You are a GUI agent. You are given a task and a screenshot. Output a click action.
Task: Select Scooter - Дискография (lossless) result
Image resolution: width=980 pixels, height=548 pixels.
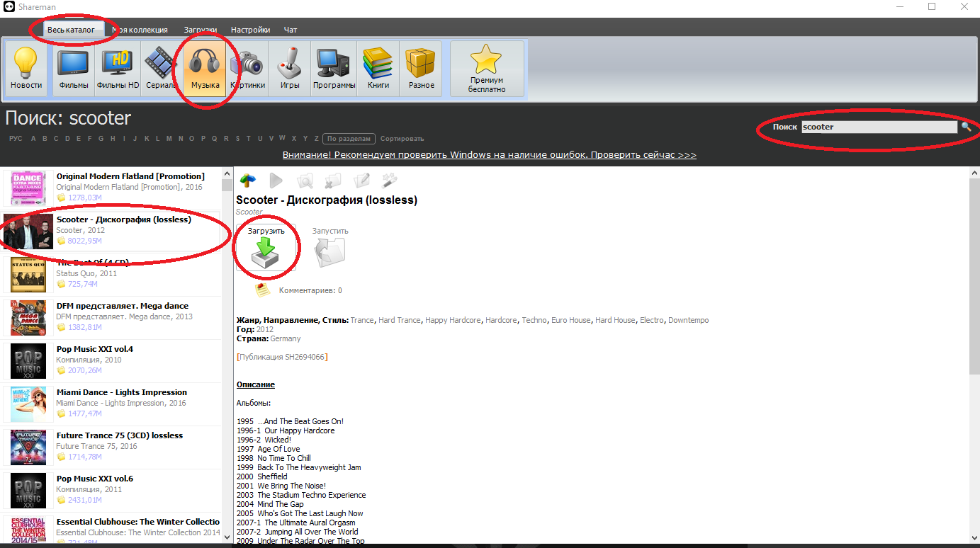111,230
